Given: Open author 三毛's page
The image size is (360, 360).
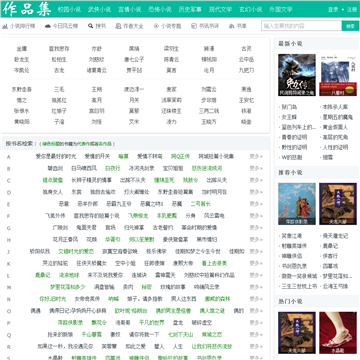Looking at the screenshot, I should click(x=59, y=89).
